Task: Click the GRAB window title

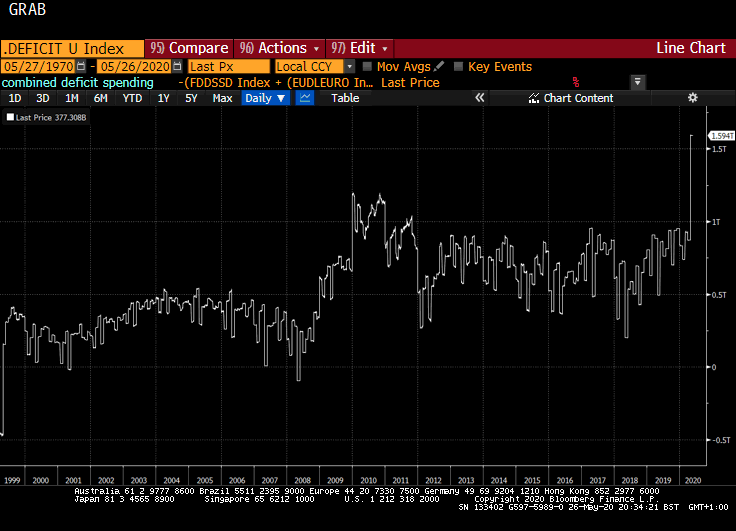Action: point(27,9)
